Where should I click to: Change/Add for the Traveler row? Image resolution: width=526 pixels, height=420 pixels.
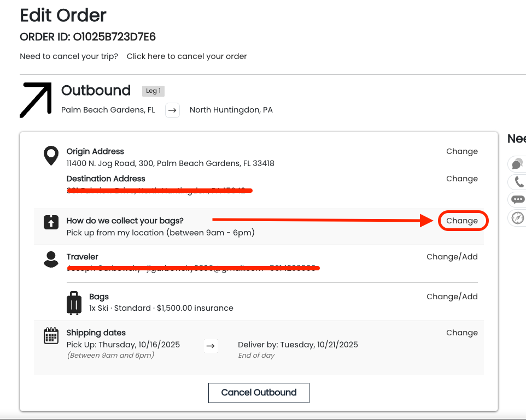tap(452, 257)
